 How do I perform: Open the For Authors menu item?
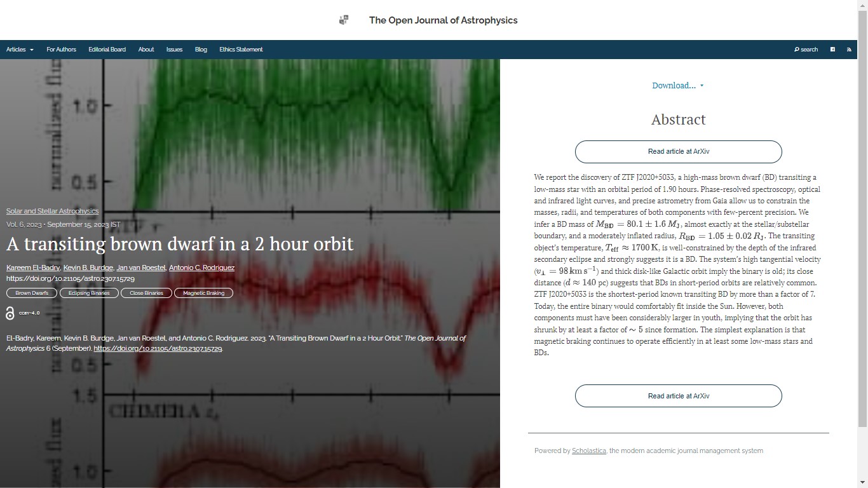coord(61,50)
